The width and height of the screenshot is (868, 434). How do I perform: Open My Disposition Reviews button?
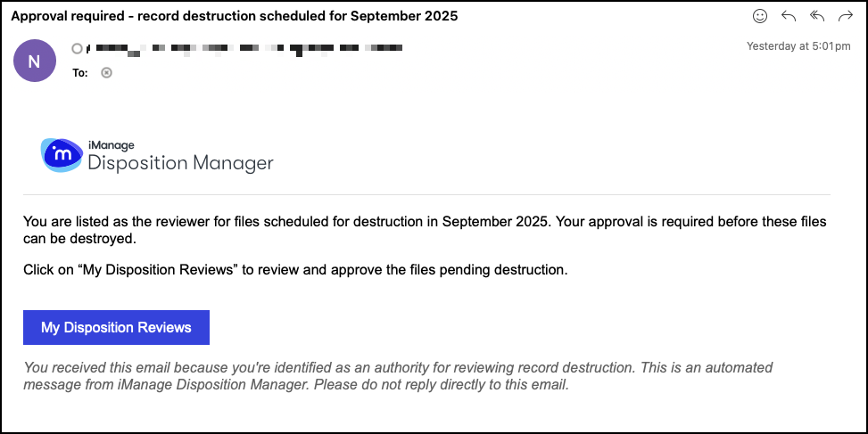tap(116, 327)
